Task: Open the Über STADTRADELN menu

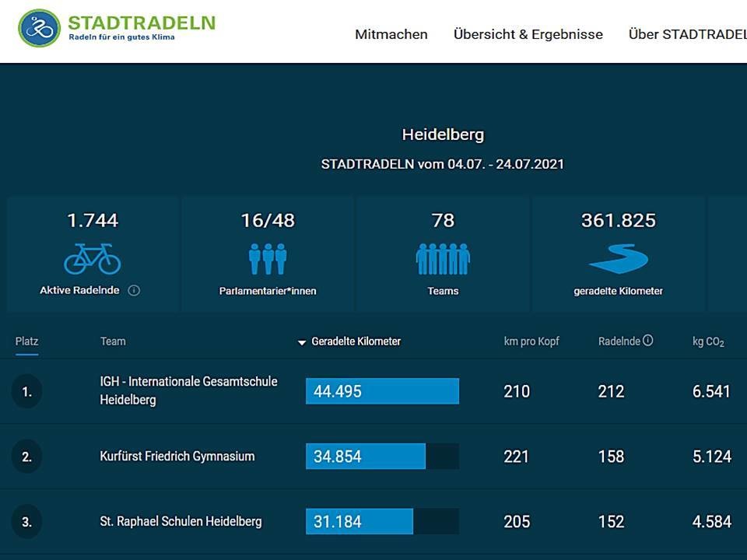Action: (687, 34)
